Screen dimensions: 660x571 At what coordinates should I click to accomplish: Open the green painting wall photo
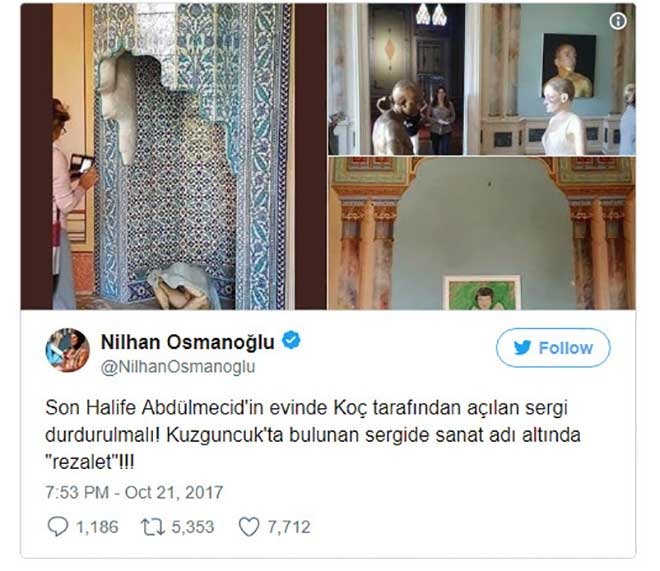[482, 233]
